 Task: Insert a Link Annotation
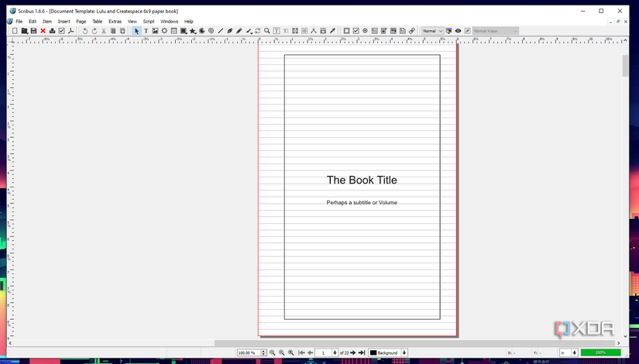(x=412, y=31)
